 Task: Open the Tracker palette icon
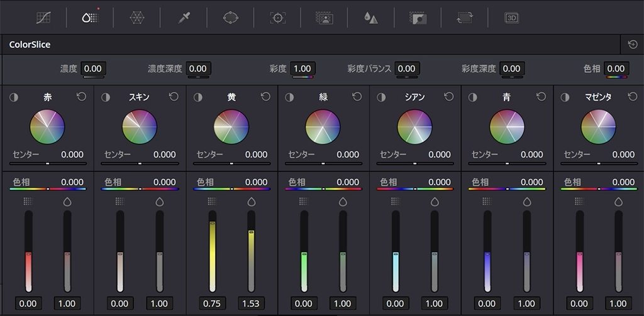click(x=277, y=18)
